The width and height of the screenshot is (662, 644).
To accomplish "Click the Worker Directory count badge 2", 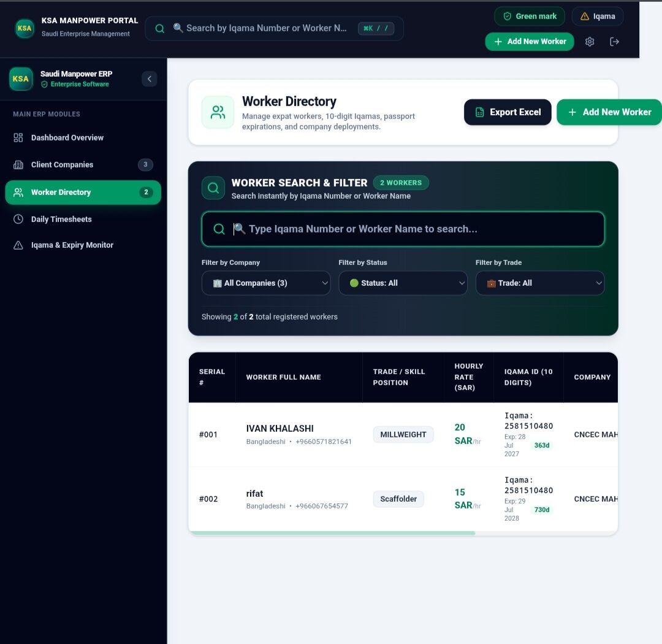I will [146, 192].
